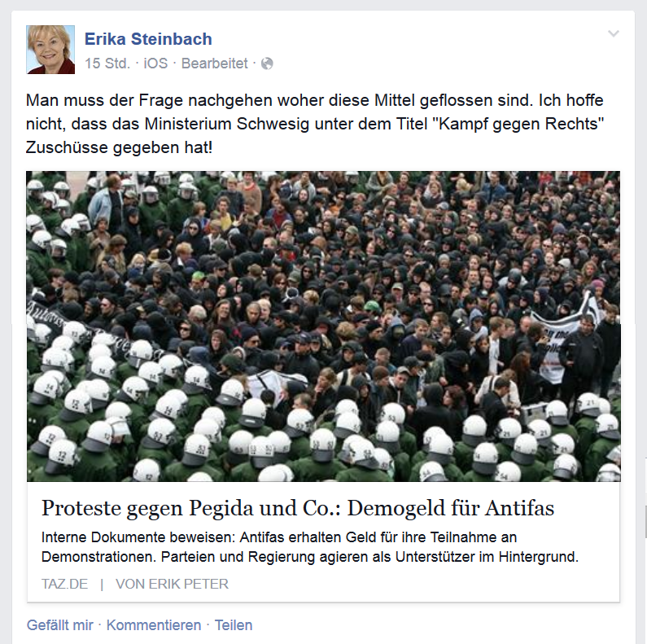
Task: Visit the TAZ.DE source link
Action: 65,584
